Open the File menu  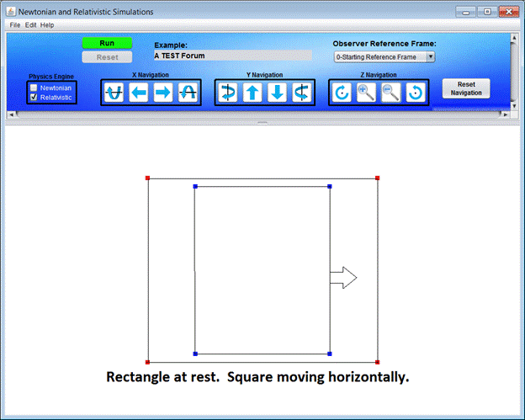(x=15, y=25)
